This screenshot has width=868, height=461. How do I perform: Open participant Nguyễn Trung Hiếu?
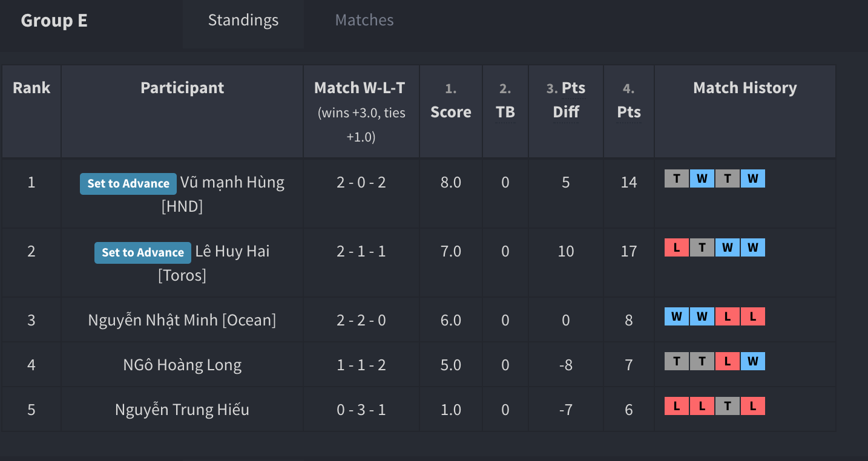pos(182,410)
